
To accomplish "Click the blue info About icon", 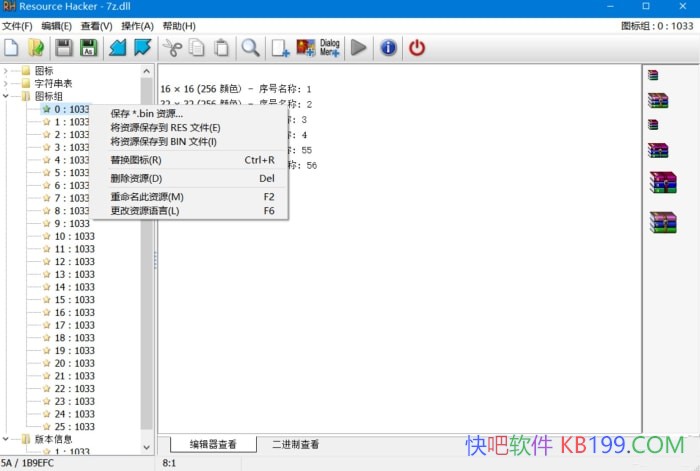I will [388, 47].
